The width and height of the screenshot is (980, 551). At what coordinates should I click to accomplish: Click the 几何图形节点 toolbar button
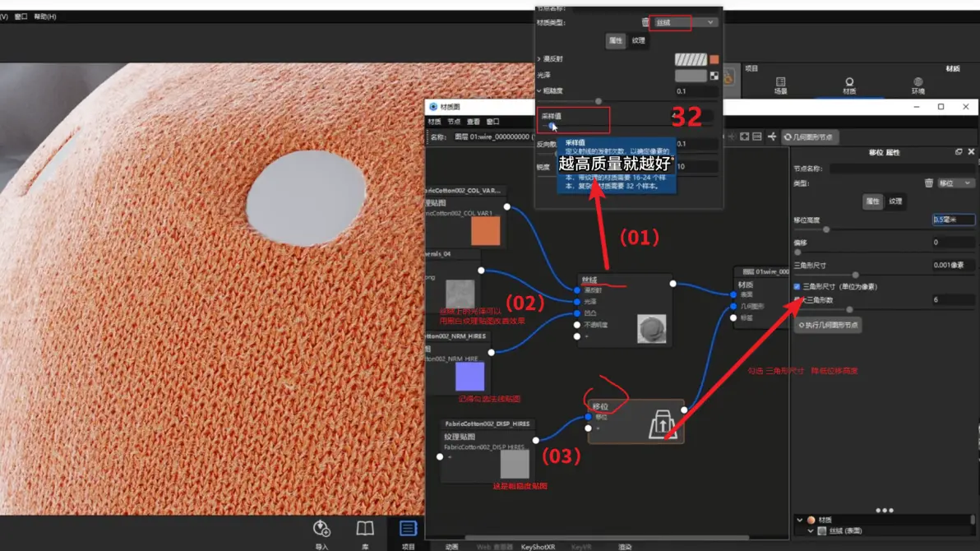pos(810,137)
